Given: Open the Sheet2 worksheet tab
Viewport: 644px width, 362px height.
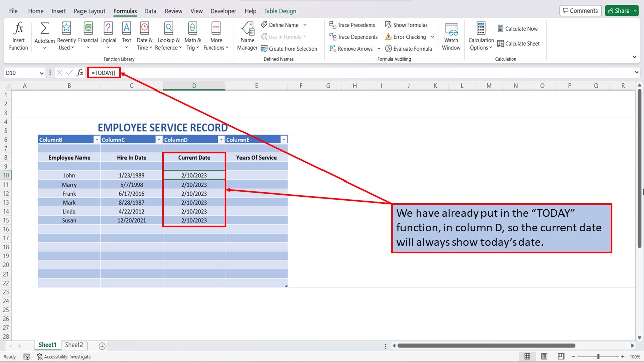Looking at the screenshot, I should tap(74, 345).
